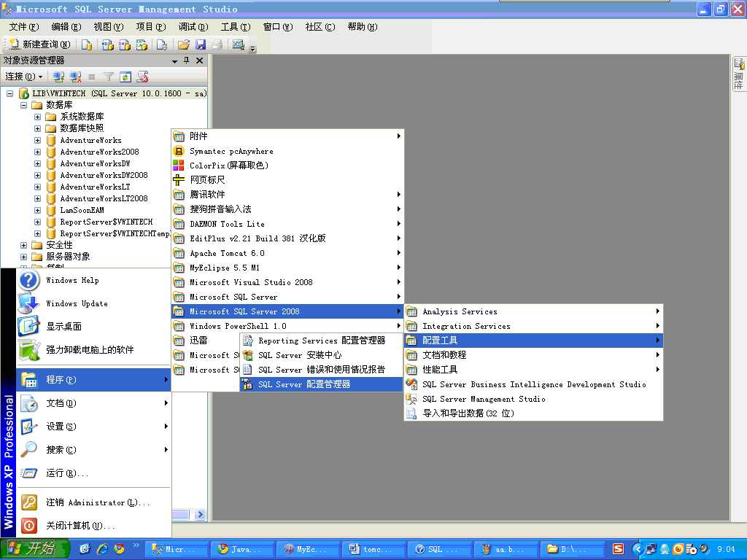
Task: Launch Symantec pcAnywhere from Programs menu
Action: (287, 151)
